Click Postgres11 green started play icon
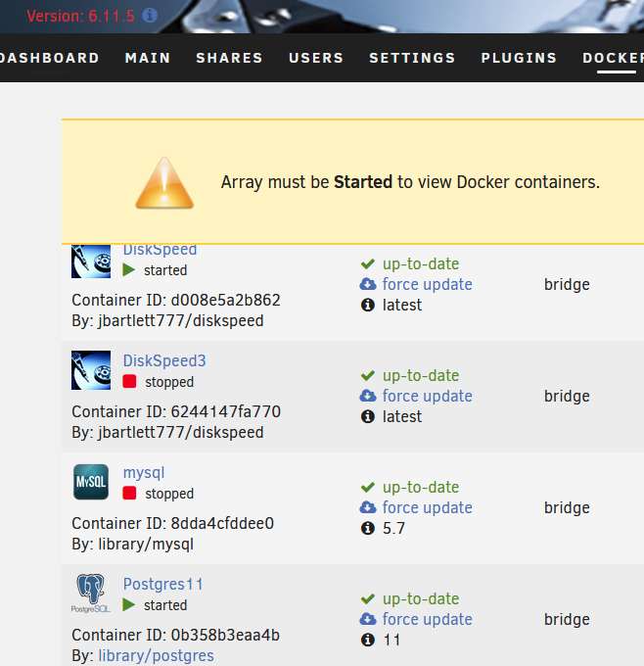644x666 pixels. [x=128, y=605]
